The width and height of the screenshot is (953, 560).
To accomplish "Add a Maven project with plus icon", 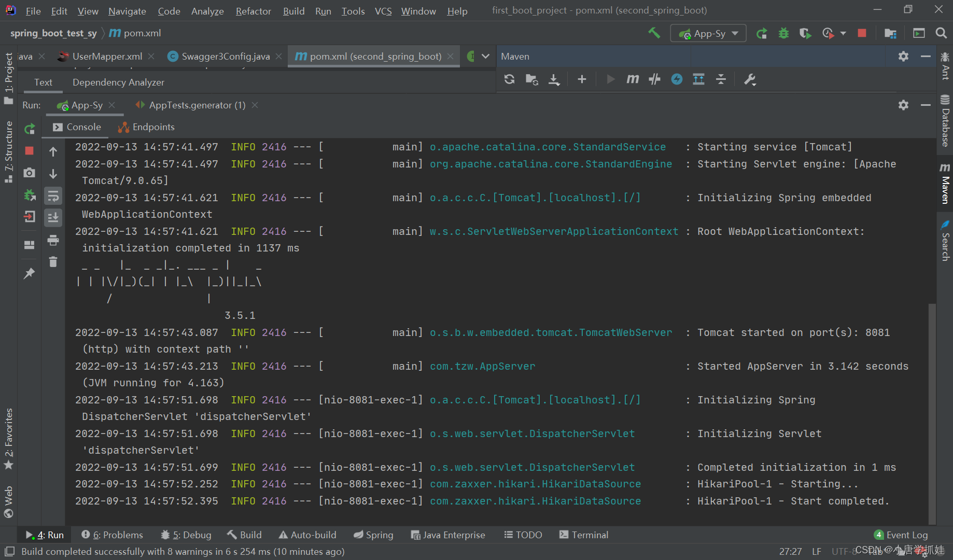I will point(582,79).
